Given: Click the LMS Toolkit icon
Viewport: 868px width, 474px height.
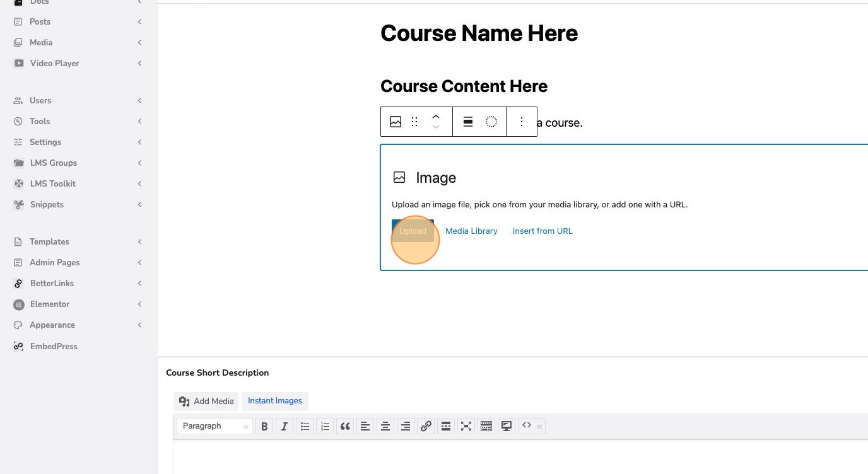Looking at the screenshot, I should point(19,183).
